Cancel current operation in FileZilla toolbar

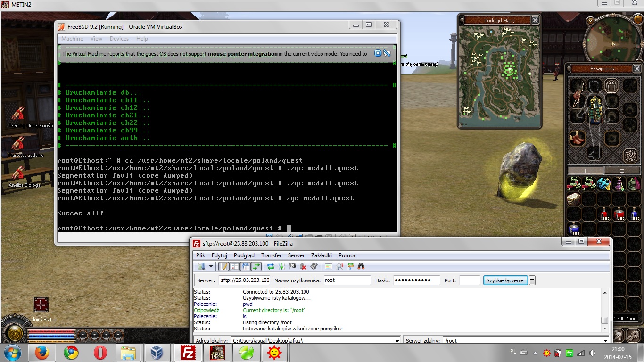[292, 266]
